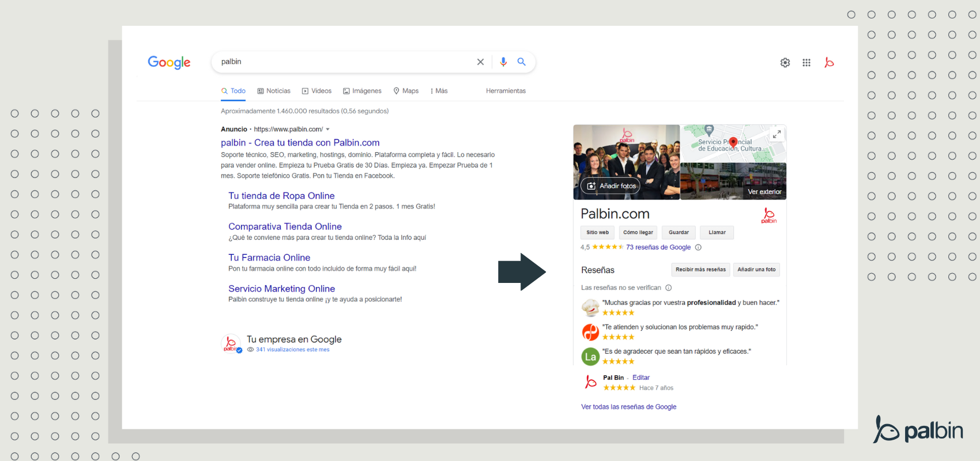
Task: Expand the map with the fullscreen icon
Action: 777,134
